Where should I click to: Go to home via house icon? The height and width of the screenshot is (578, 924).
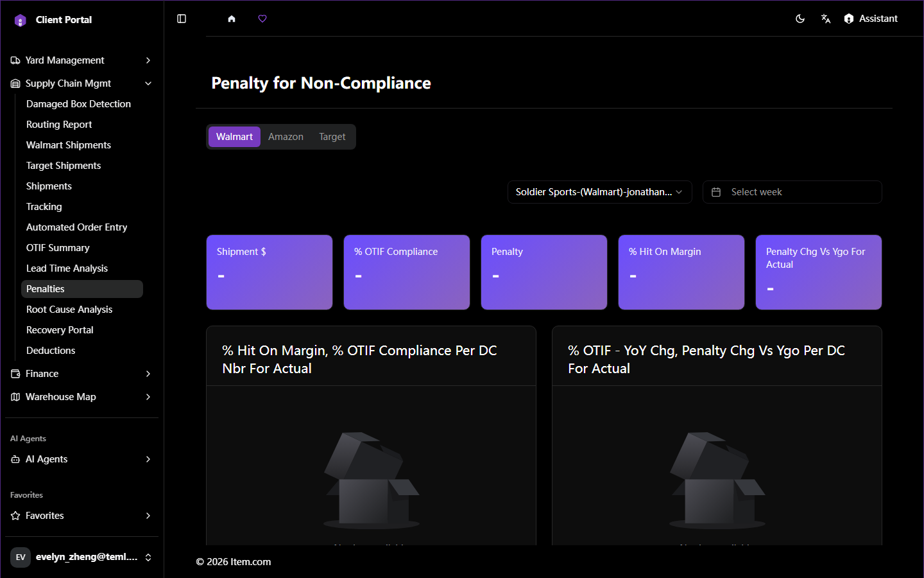(232, 19)
